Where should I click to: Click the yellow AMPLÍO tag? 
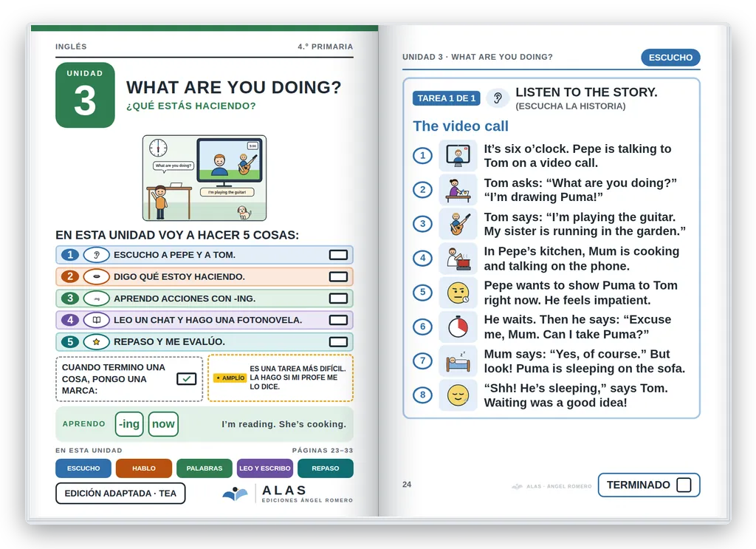pyautogui.click(x=230, y=378)
